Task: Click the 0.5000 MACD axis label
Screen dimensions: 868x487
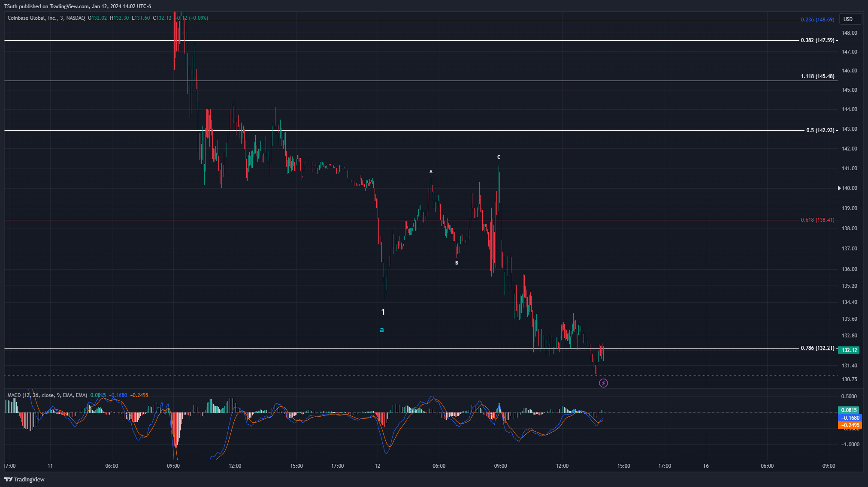Action: [849, 397]
